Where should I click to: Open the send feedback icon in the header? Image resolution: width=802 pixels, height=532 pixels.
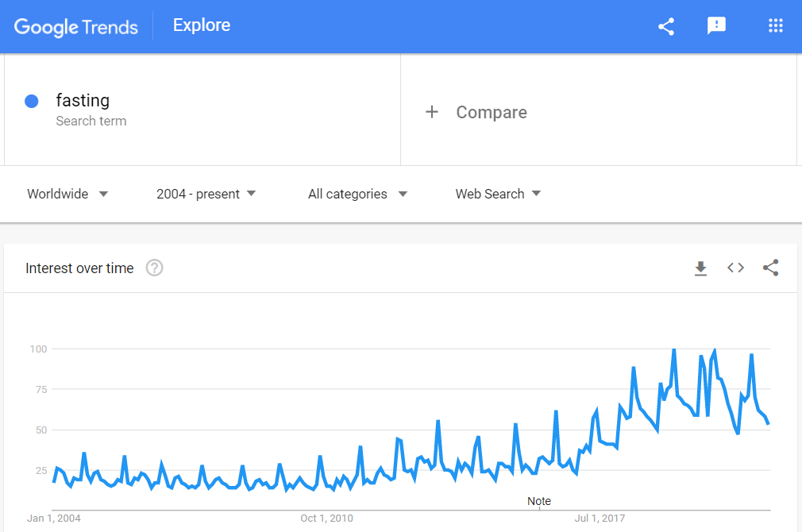(716, 25)
